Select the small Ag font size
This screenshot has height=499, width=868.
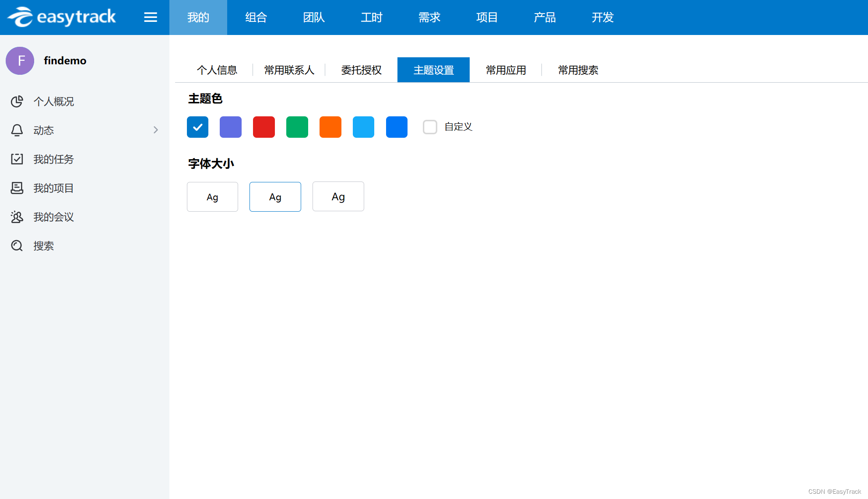212,197
